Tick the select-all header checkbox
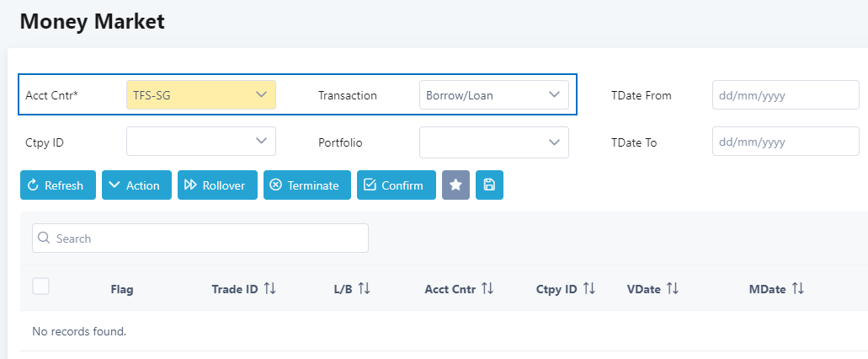Screen dimensions: 868x359 (x=40, y=287)
